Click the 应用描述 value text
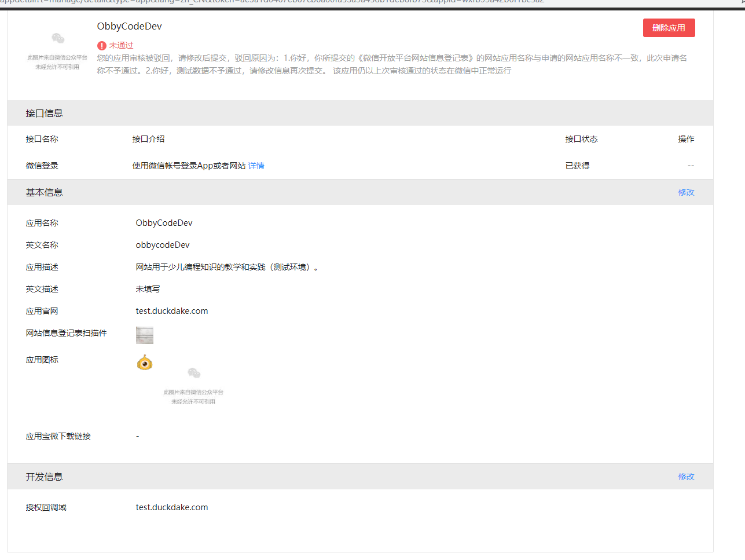This screenshot has width=745, height=560. tap(227, 267)
